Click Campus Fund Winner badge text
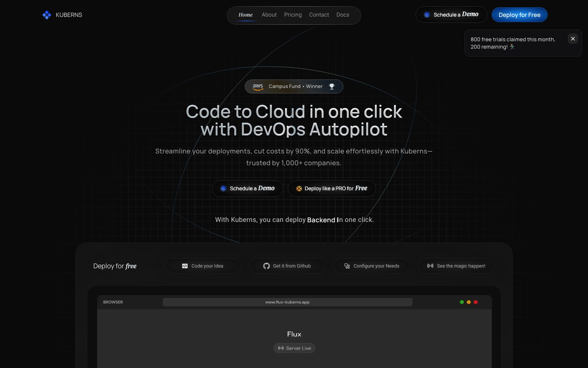 295,86
